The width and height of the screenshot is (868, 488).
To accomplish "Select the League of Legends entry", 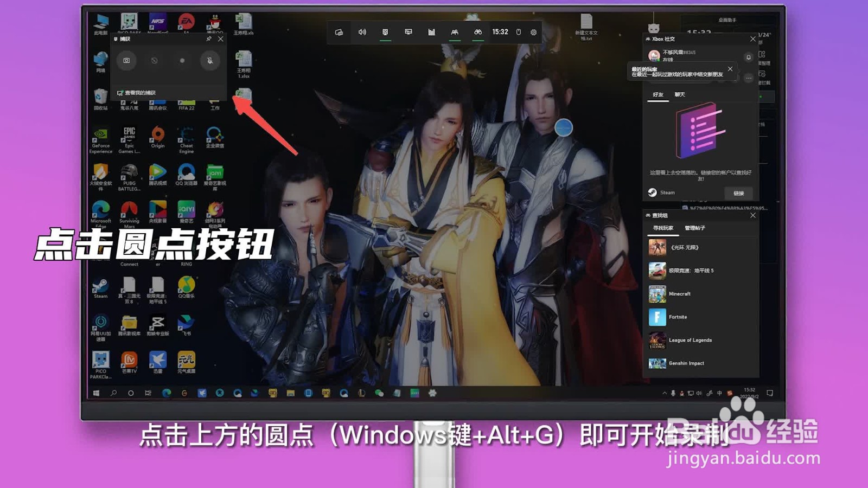I will [701, 341].
